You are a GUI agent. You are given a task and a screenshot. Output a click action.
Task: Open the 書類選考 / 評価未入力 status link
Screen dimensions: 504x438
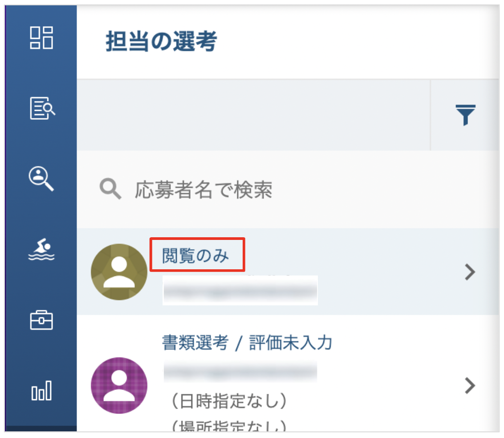tap(247, 342)
